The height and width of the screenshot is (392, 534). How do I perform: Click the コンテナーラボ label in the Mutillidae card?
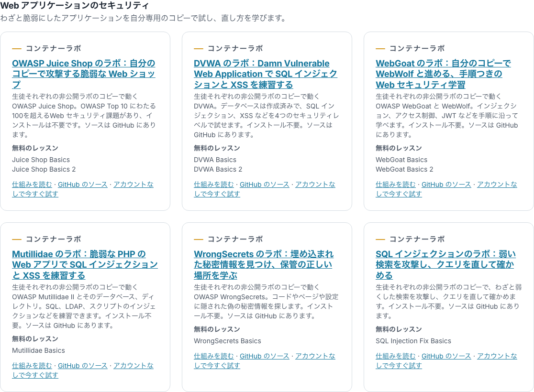click(54, 239)
